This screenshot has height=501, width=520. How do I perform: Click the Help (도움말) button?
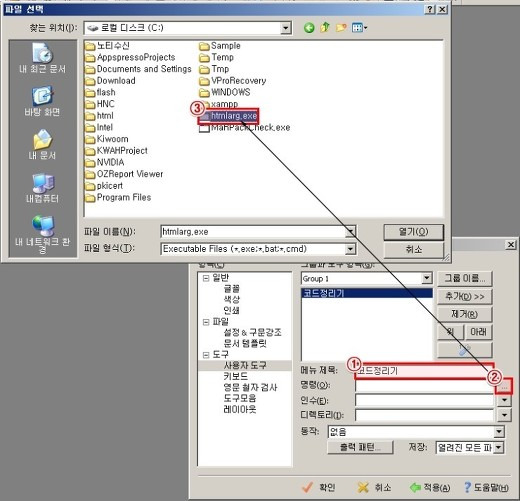point(486,488)
